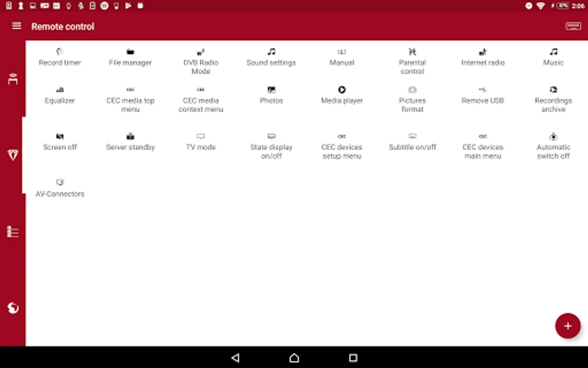This screenshot has height=368, width=588.
Task: Open the Record timer function
Action: click(x=60, y=57)
